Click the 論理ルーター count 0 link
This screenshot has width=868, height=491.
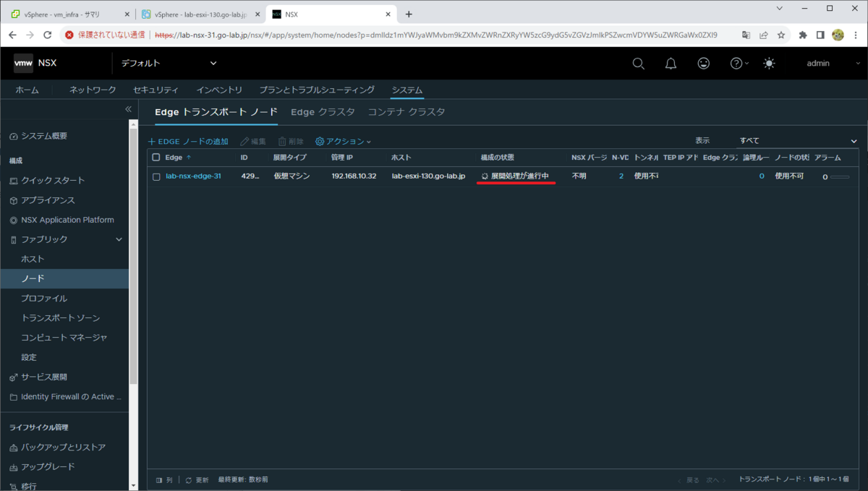tap(762, 176)
